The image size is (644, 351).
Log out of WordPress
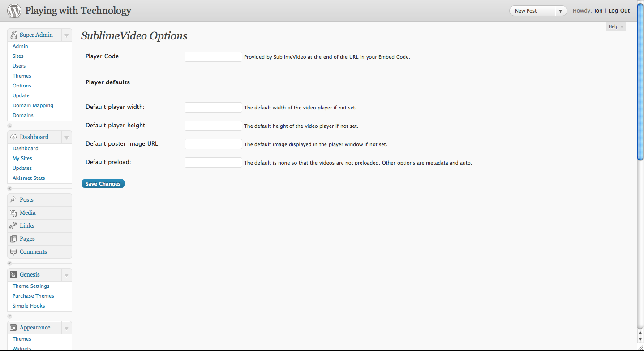tap(619, 11)
